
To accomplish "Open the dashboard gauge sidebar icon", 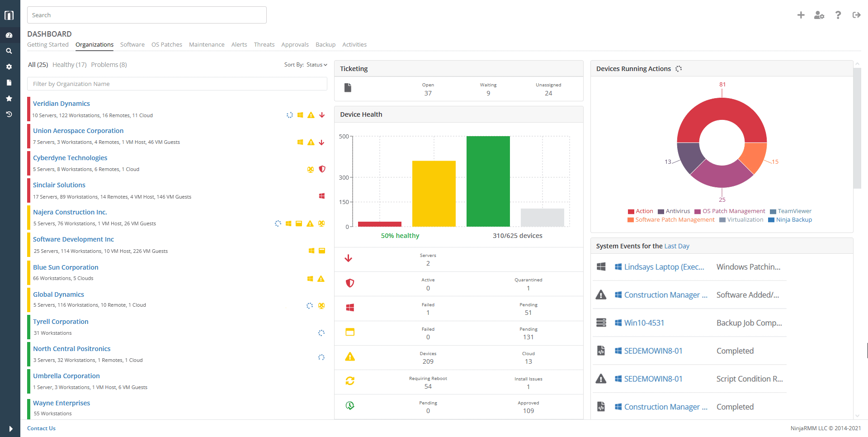I will (9, 35).
